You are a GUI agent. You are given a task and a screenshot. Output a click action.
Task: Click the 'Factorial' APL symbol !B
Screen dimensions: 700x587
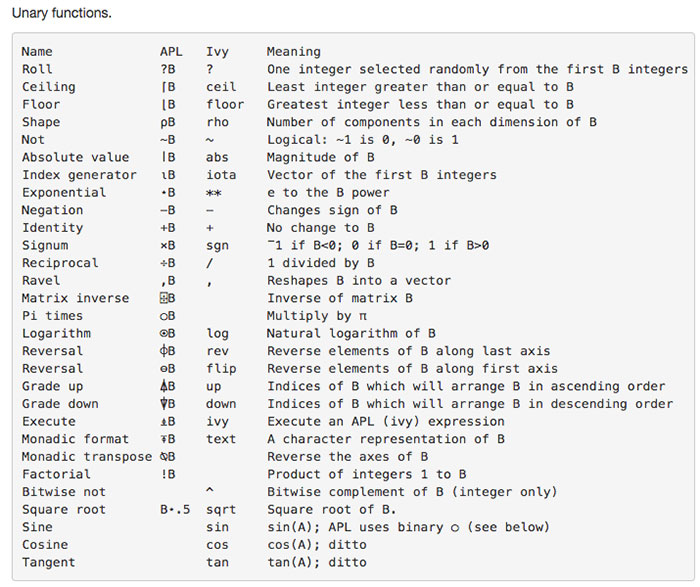coord(168,474)
